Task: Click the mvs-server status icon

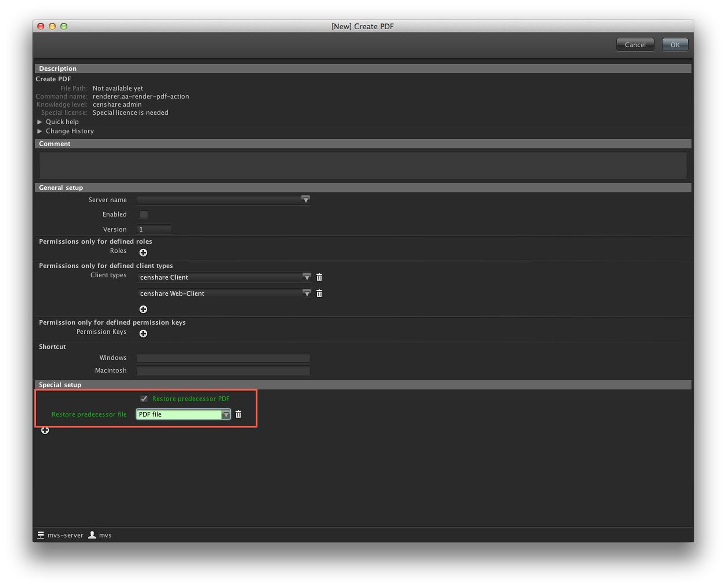Action: coord(41,535)
